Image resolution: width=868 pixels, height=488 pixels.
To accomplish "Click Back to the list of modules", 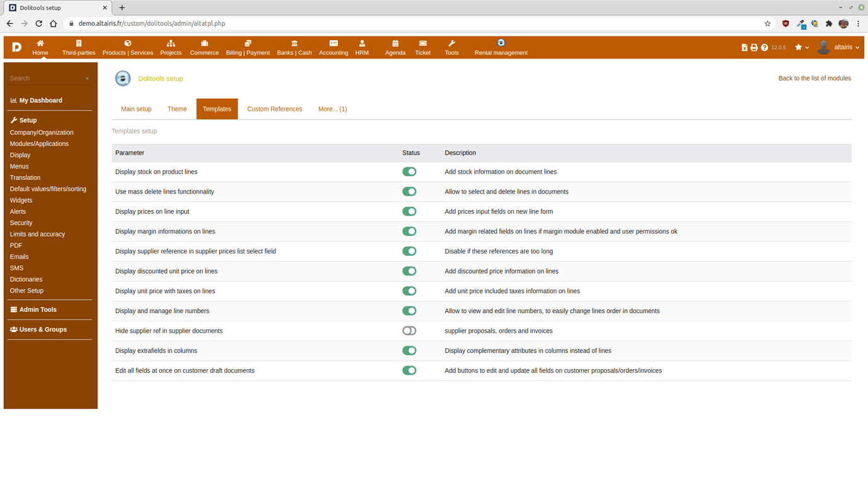I will 815,78.
